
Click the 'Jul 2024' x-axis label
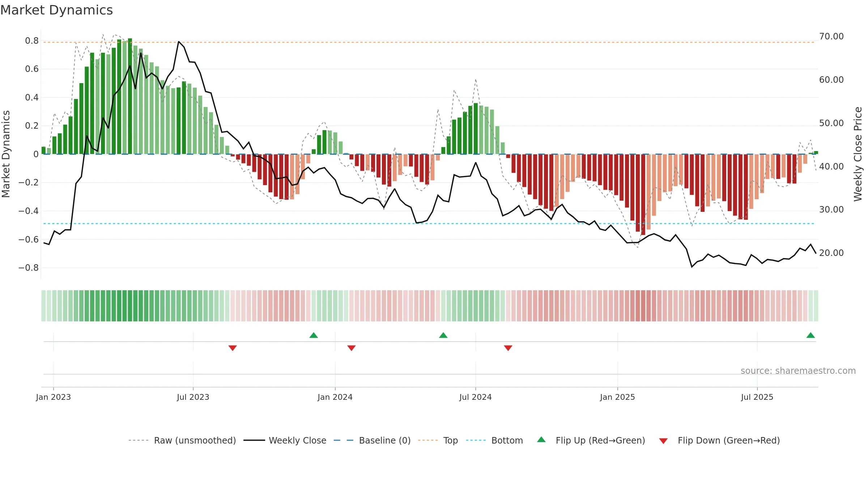pyautogui.click(x=476, y=397)
